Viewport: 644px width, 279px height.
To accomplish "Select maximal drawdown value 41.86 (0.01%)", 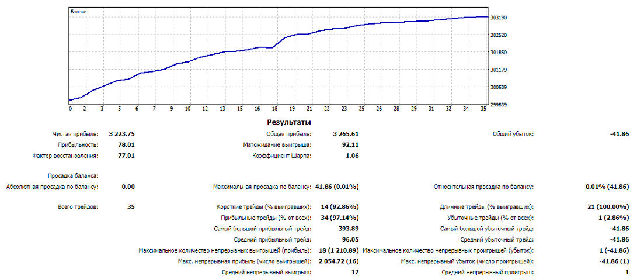I will click(x=337, y=187).
